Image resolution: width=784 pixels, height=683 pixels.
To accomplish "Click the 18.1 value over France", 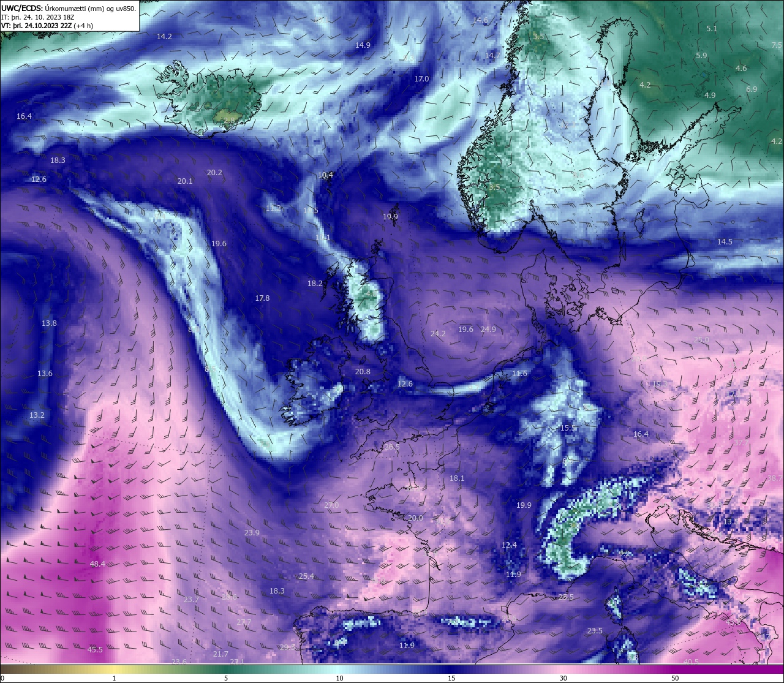I will point(457,478).
